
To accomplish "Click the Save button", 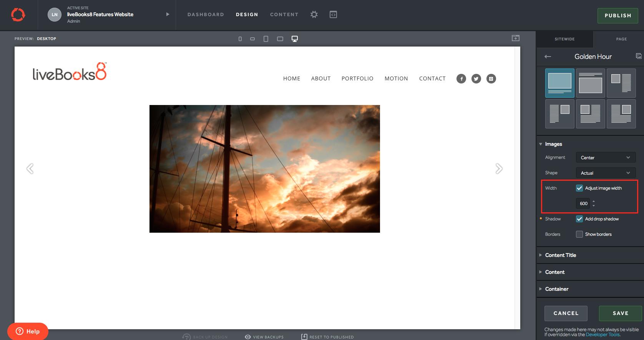I will tap(620, 313).
